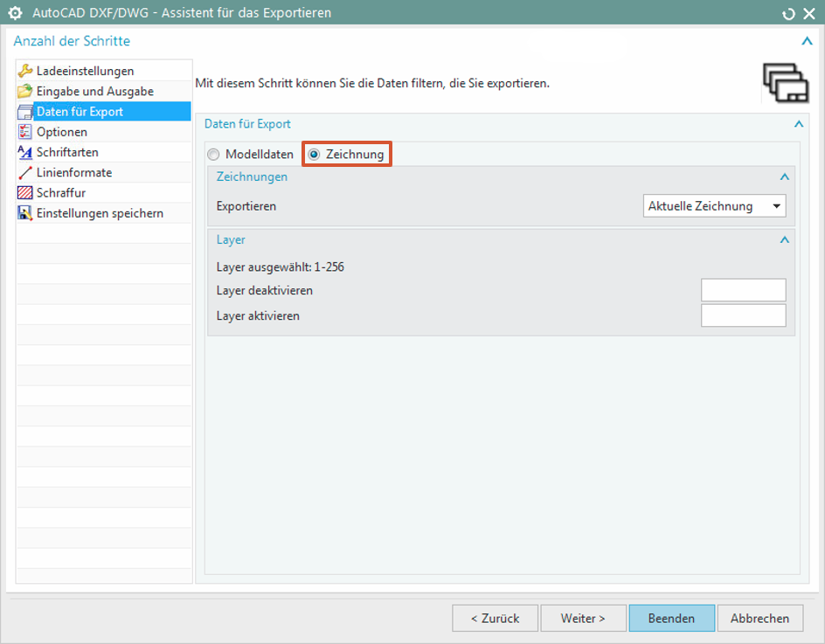825x644 pixels.
Task: Click the Einstellungen speichern disk icon
Action: [25, 213]
